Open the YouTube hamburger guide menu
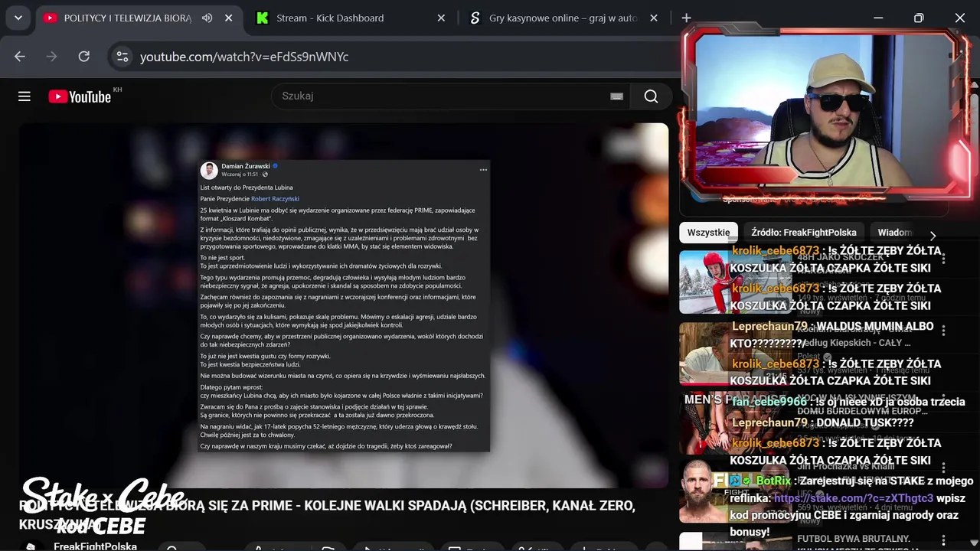The image size is (980, 551). (24, 96)
